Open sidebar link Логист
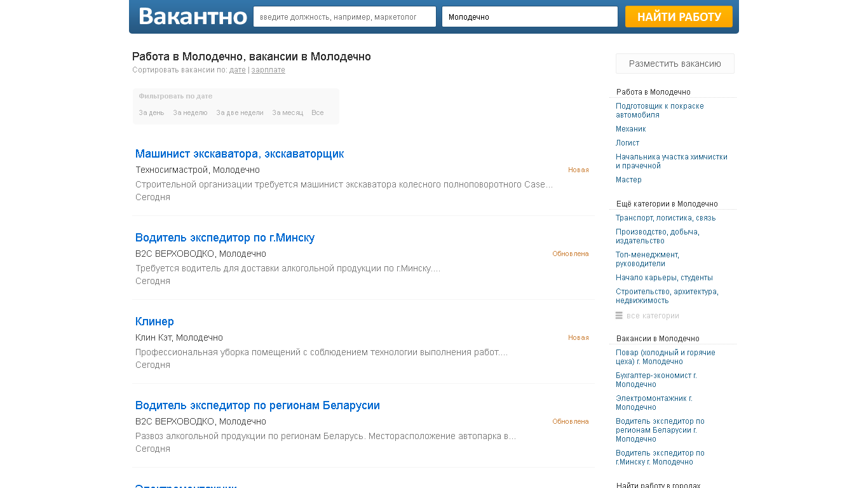The height and width of the screenshot is (488, 868). (x=627, y=143)
